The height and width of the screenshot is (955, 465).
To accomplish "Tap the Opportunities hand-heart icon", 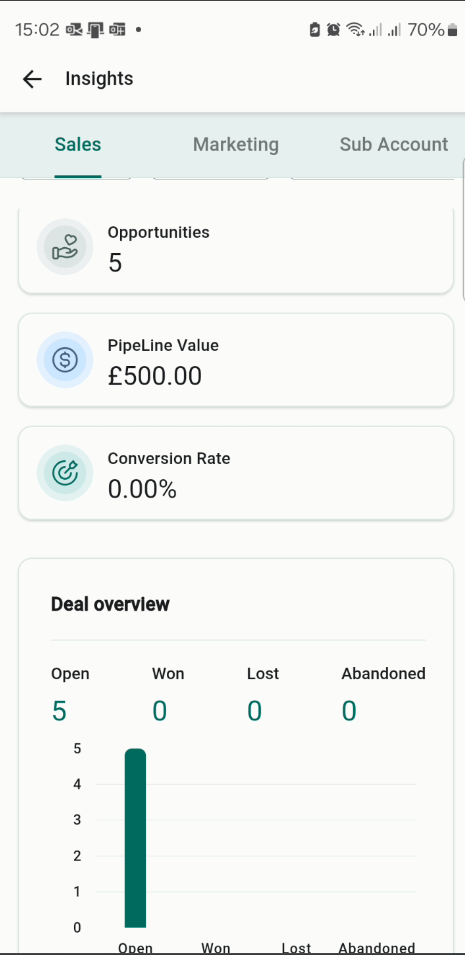I will click(65, 247).
